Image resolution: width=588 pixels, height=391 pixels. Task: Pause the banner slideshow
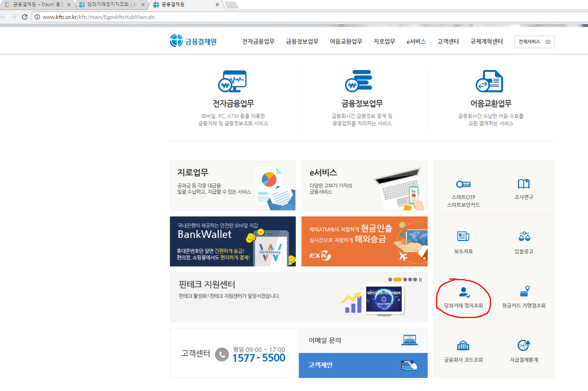pos(420,280)
